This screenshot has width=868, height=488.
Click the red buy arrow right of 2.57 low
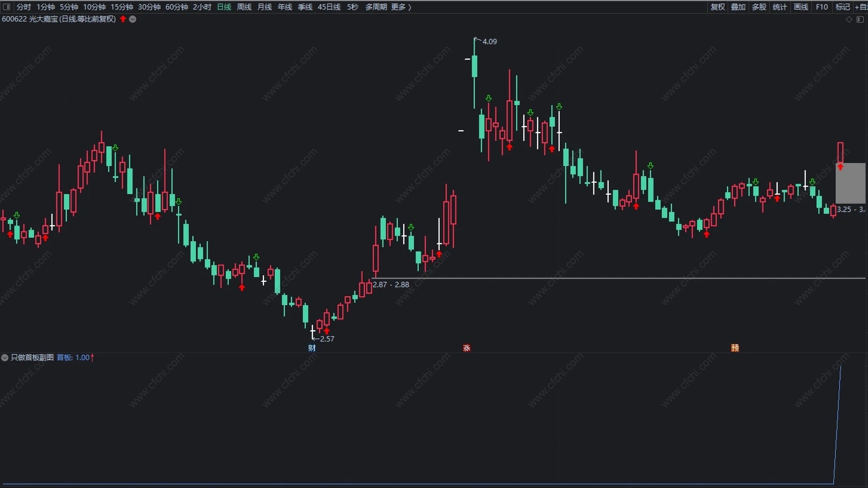tap(327, 331)
